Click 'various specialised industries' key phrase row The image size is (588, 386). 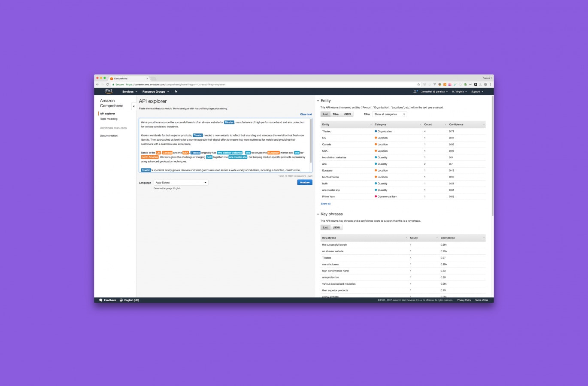pos(403,284)
